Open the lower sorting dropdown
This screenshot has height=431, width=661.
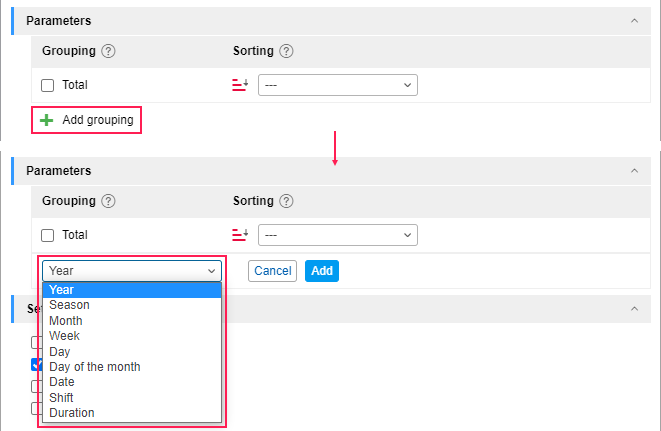[338, 235]
